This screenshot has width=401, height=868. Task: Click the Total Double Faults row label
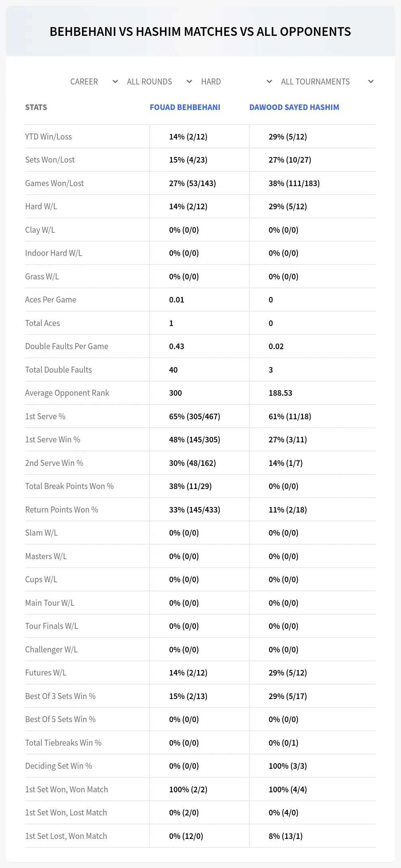59,370
